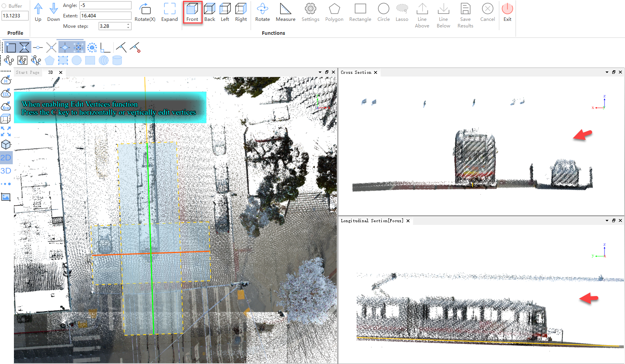Click the Line Above function
625x364 pixels.
[422, 15]
